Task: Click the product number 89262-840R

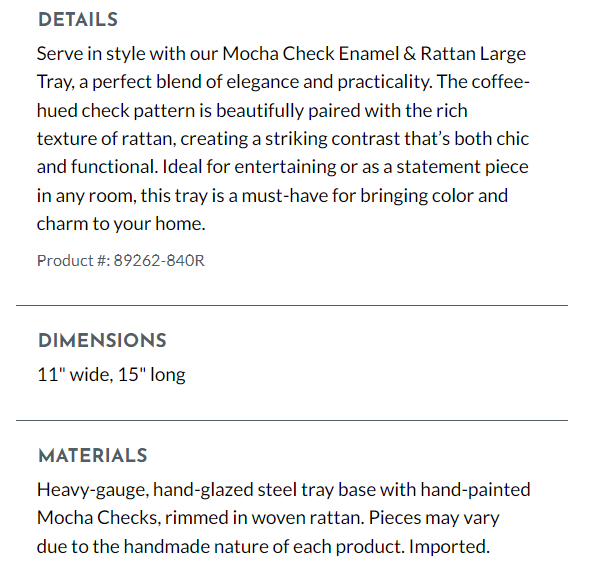Action: [159, 261]
